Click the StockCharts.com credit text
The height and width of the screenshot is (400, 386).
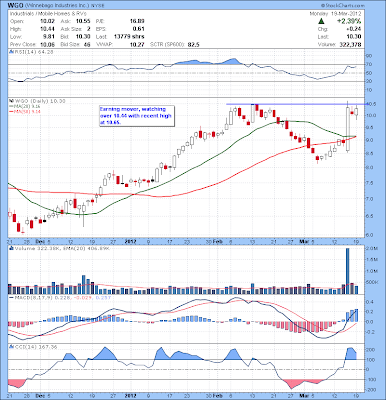point(343,6)
